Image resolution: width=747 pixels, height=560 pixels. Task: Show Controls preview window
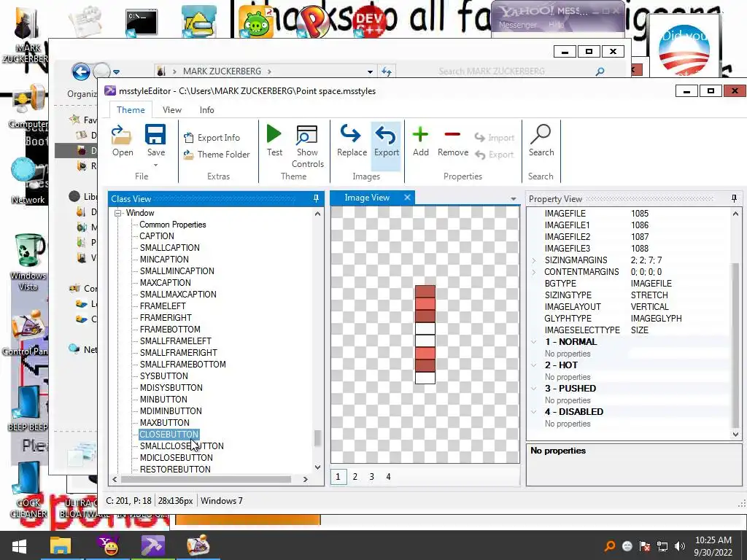click(x=307, y=146)
